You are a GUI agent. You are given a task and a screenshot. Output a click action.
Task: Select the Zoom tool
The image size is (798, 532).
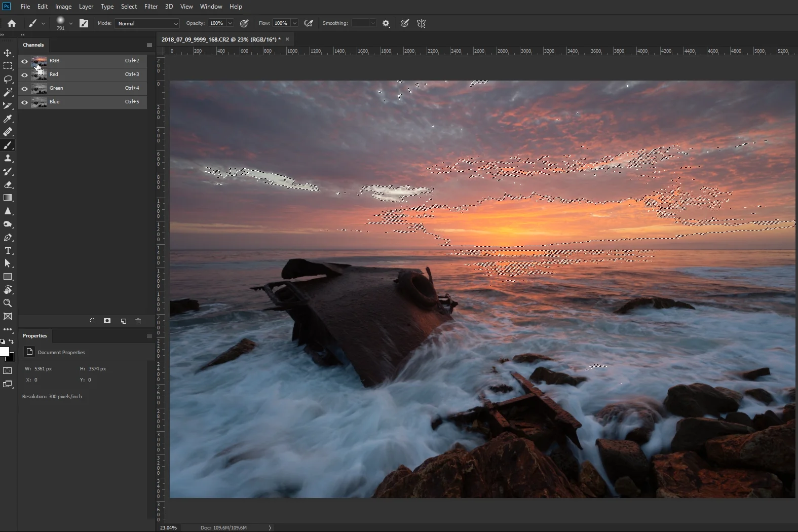[x=8, y=303]
